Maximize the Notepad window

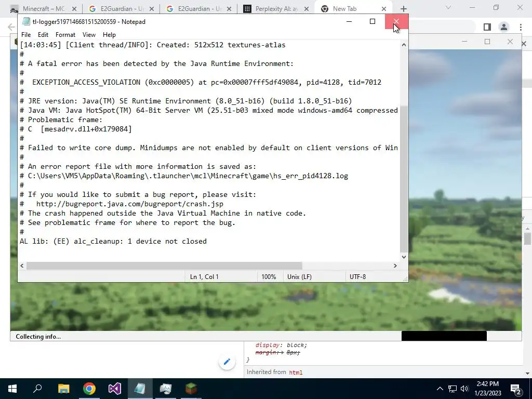pos(372,21)
